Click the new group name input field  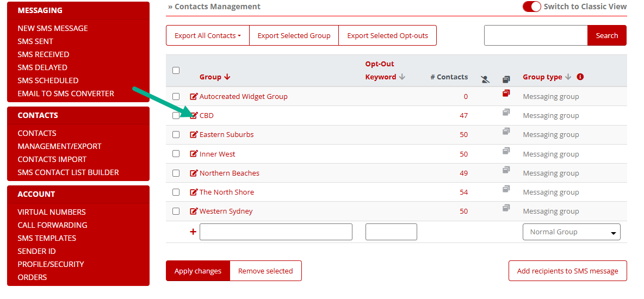point(276,232)
